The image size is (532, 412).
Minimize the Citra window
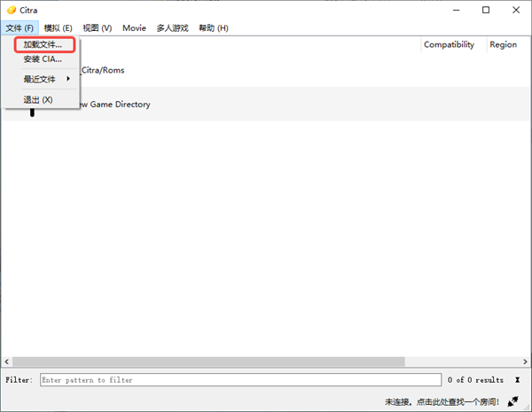click(456, 10)
